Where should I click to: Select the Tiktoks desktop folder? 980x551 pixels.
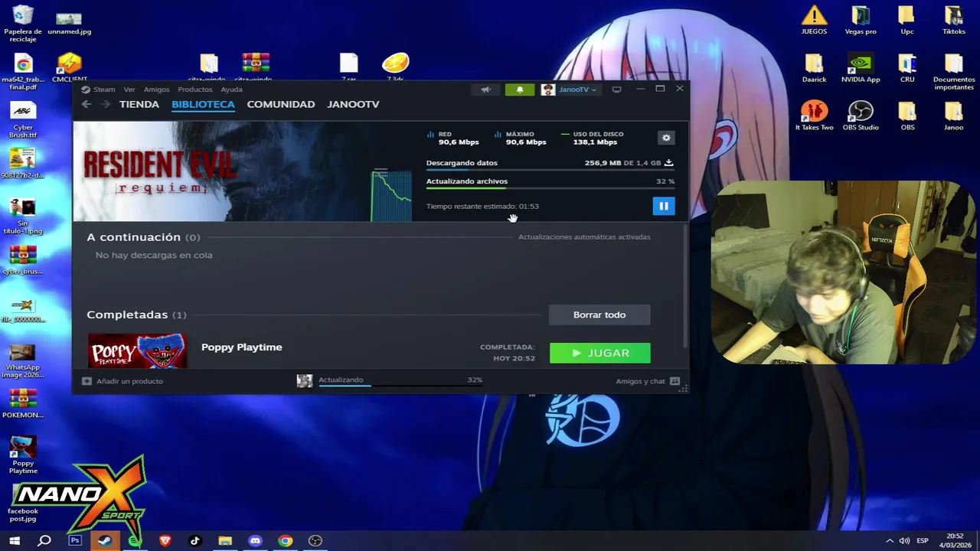pyautogui.click(x=954, y=21)
